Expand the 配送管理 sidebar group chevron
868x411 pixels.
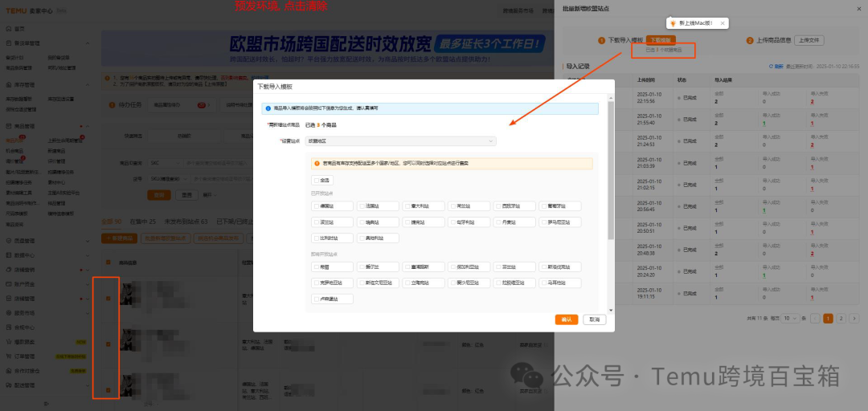tap(88, 385)
